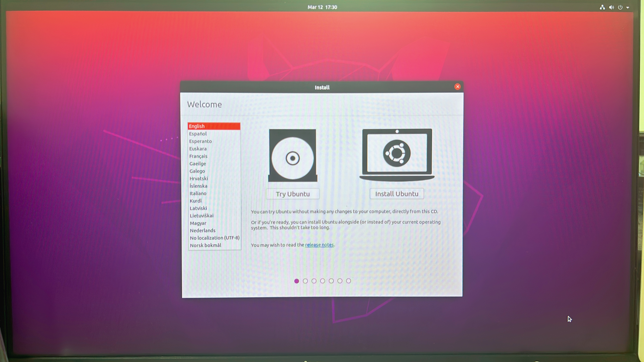Select No localization (UTF-8) language option

(x=214, y=238)
